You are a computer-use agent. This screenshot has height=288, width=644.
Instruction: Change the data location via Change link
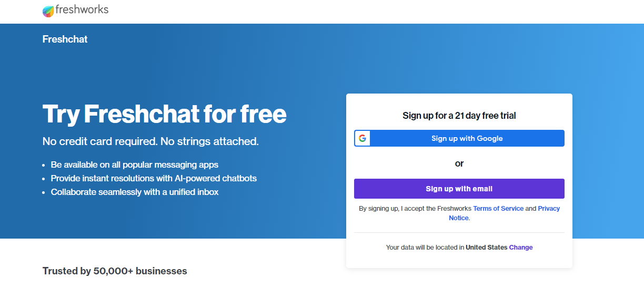pyautogui.click(x=521, y=248)
